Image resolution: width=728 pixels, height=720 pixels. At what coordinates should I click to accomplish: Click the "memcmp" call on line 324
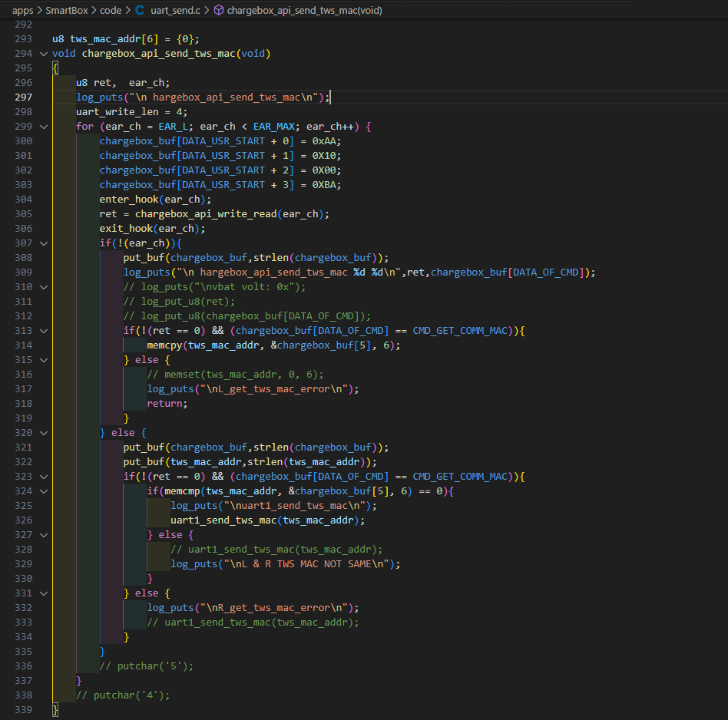pyautogui.click(x=183, y=491)
